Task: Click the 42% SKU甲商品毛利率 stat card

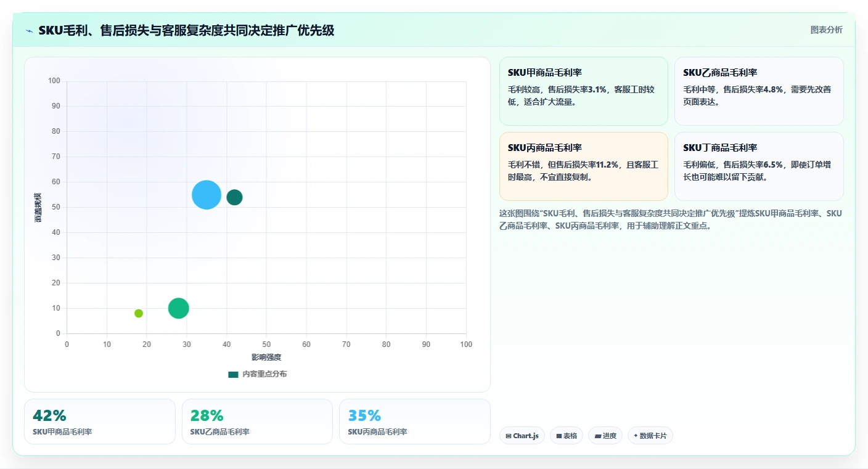Action: [x=100, y=422]
